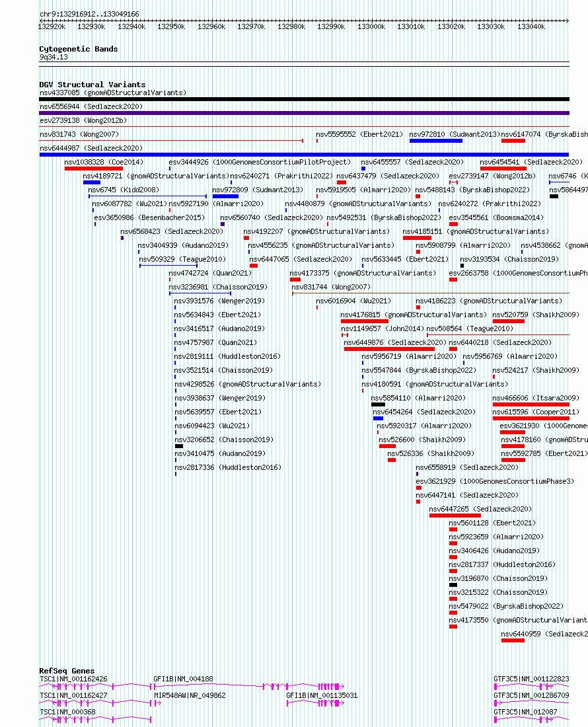
Task: Click the red bar under nsv1038328
Action: (94, 169)
